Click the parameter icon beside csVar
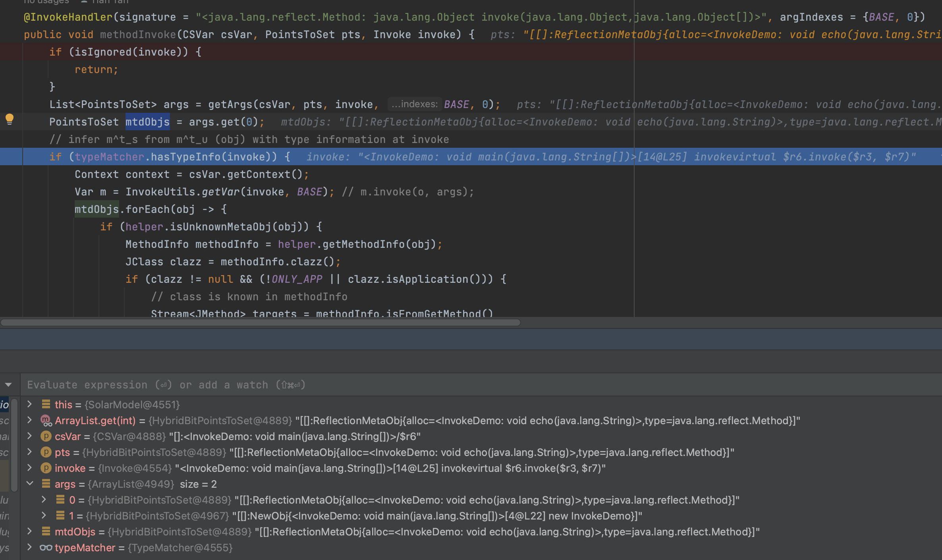 46,436
